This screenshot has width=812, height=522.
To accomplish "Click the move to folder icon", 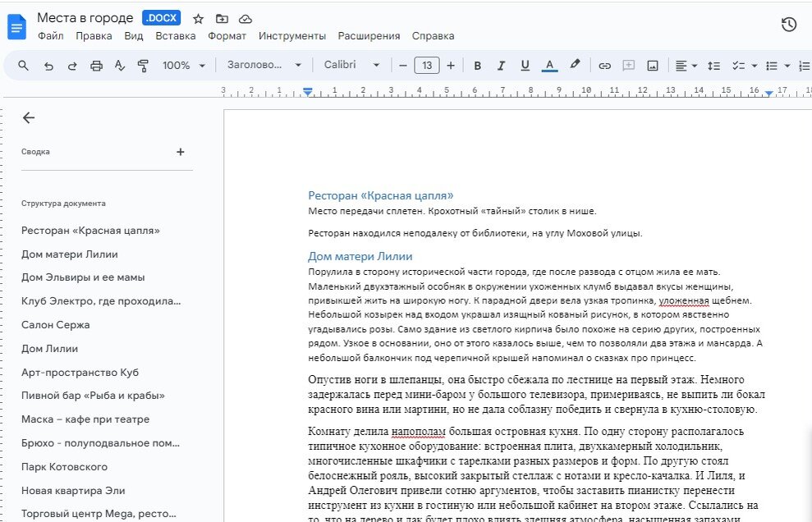I will pos(222,19).
